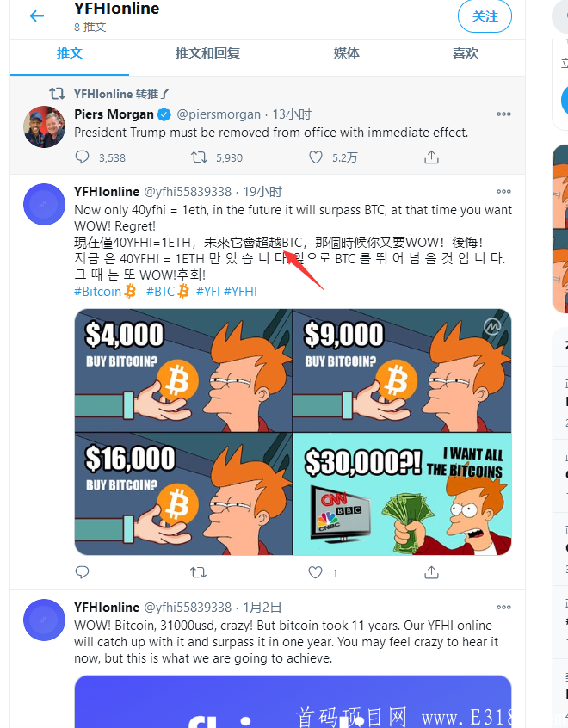Open the 喜欢 tab

pyautogui.click(x=466, y=53)
